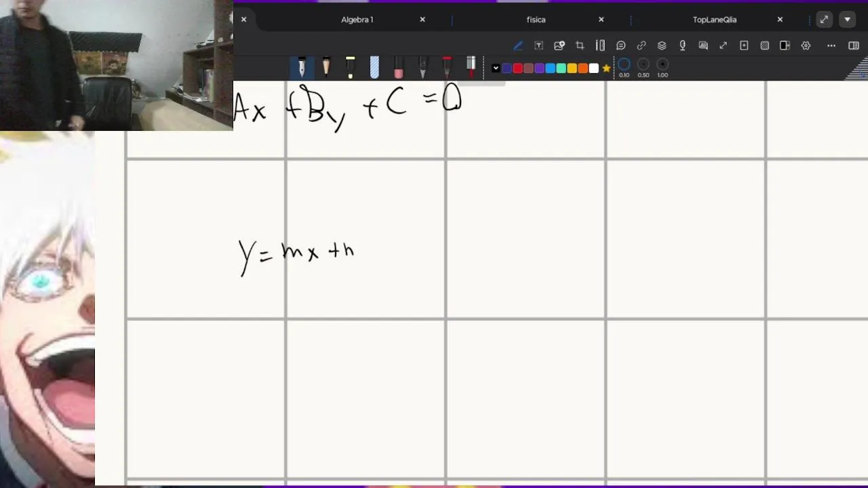
Task: Click the webcam overlay thumbnail
Action: [x=116, y=65]
